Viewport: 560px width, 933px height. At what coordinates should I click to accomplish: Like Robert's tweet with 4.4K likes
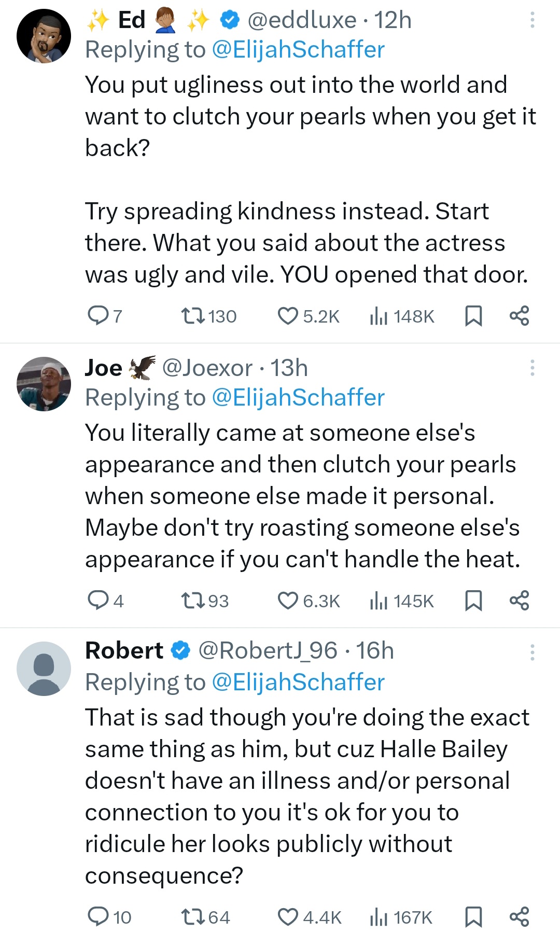point(288,917)
